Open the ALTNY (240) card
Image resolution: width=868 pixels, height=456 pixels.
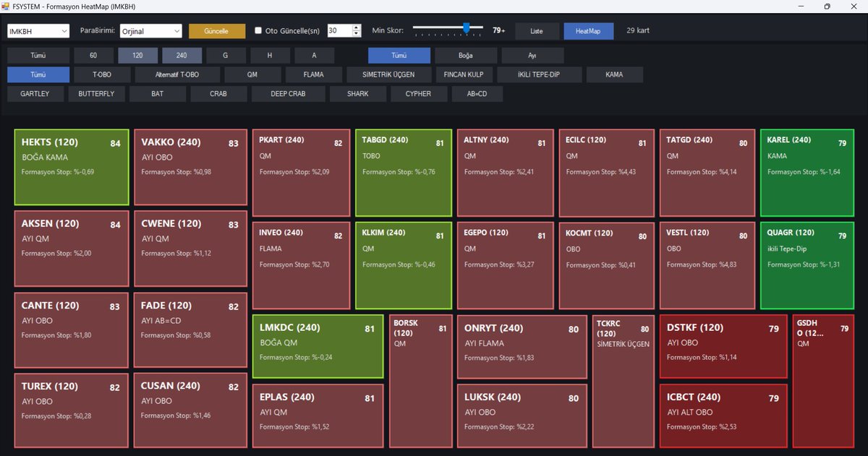506,173
